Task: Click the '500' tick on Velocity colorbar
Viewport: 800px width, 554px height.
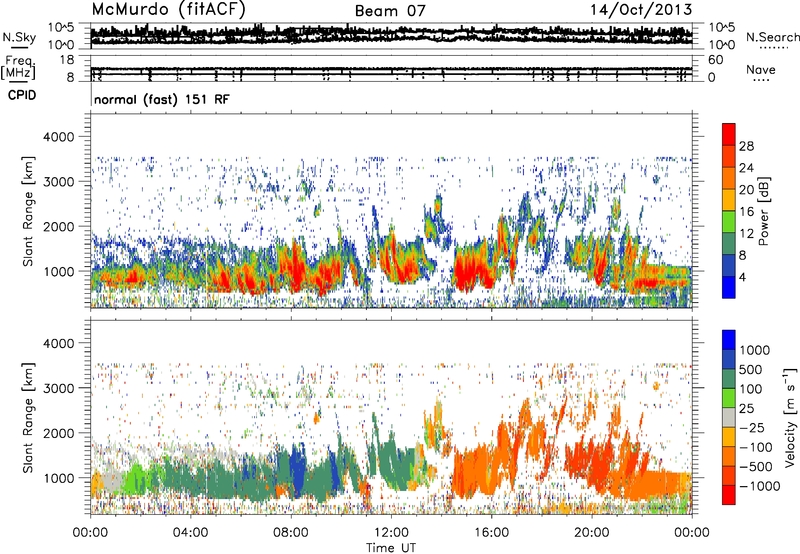Action: coord(751,370)
